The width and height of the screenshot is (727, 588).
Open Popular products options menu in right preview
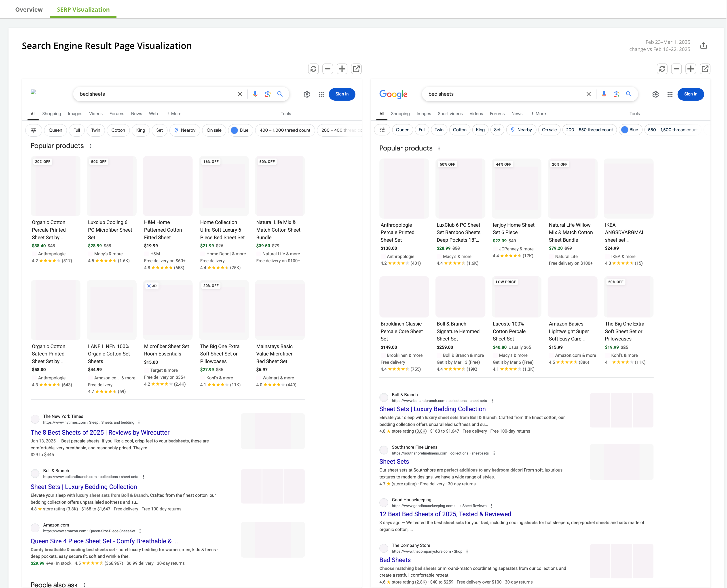point(439,149)
